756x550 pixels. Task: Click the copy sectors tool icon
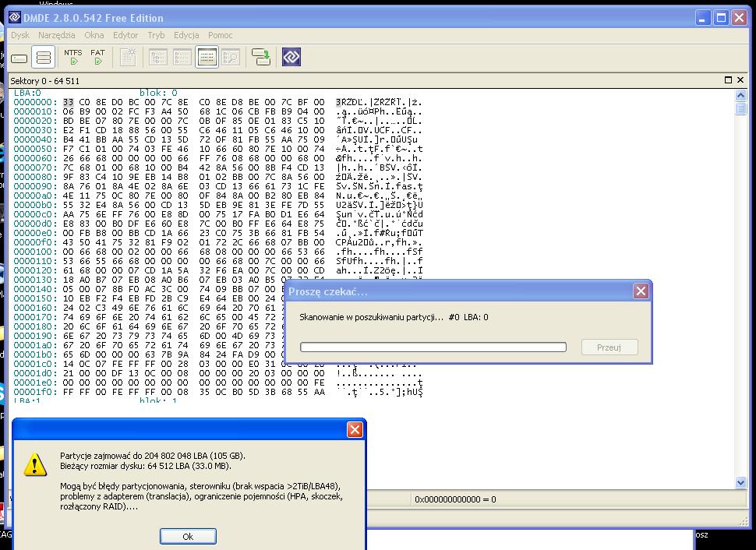(x=261, y=57)
